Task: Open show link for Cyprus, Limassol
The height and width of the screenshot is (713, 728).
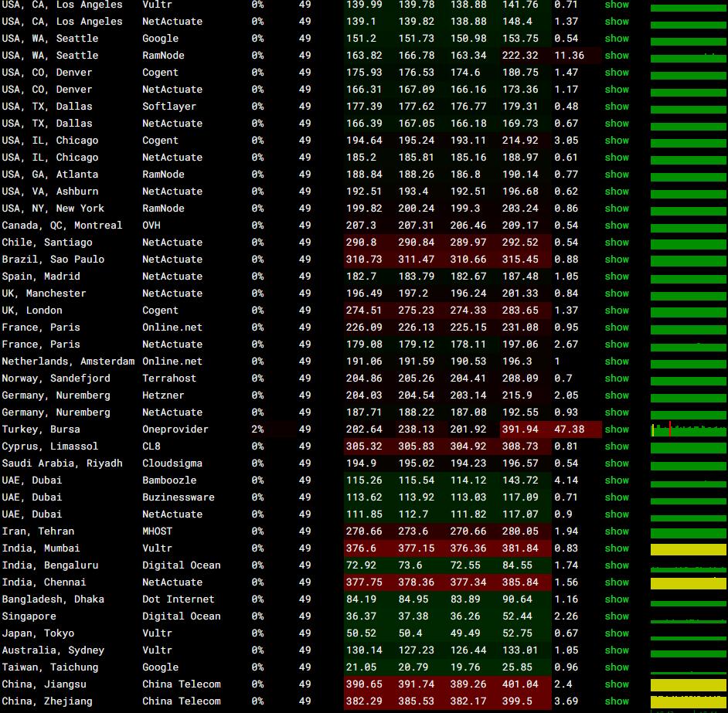Action: pos(617,446)
